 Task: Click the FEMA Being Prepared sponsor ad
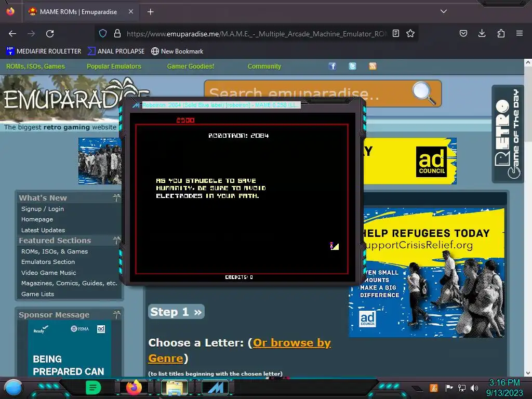click(x=69, y=349)
